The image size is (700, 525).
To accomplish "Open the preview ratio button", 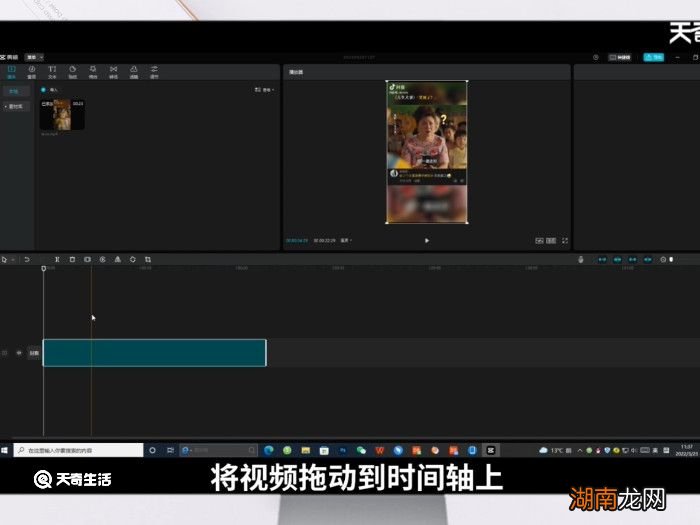I will [x=551, y=241].
